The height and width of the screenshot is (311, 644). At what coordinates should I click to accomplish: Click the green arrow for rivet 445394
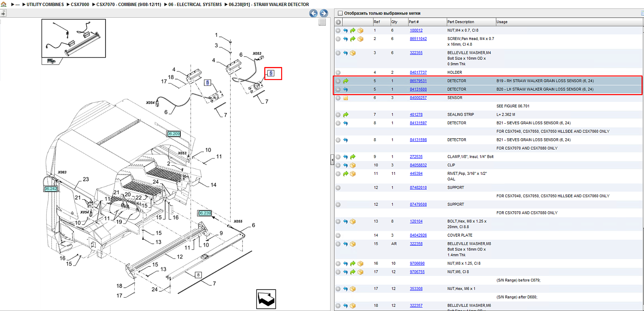[x=346, y=174]
